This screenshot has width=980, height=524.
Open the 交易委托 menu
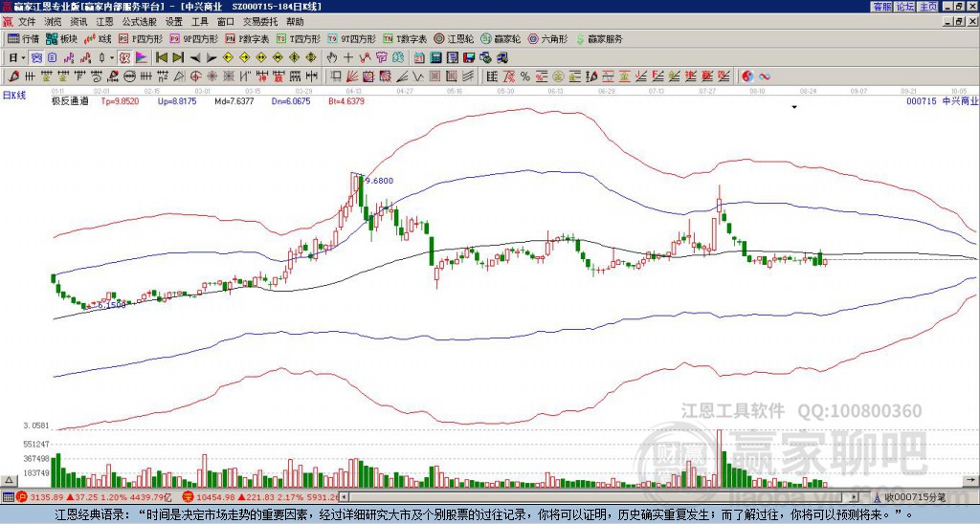tap(260, 22)
